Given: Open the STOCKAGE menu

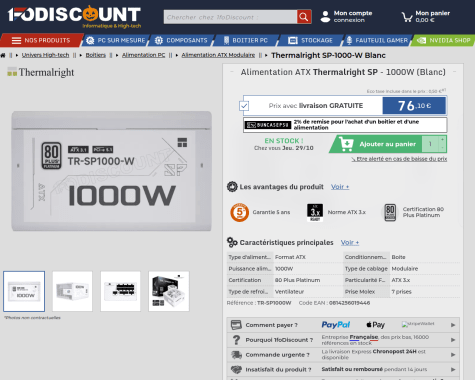Looking at the screenshot, I should (x=311, y=40).
